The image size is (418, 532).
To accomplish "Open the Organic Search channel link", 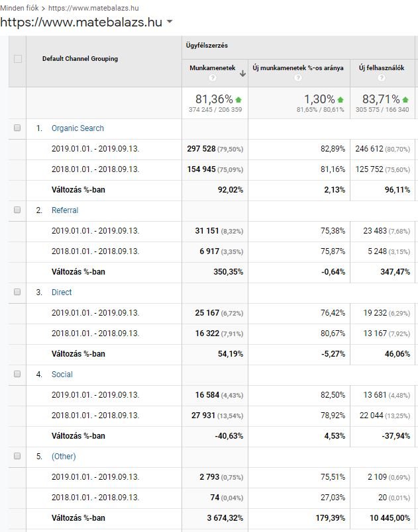I will 78,128.
